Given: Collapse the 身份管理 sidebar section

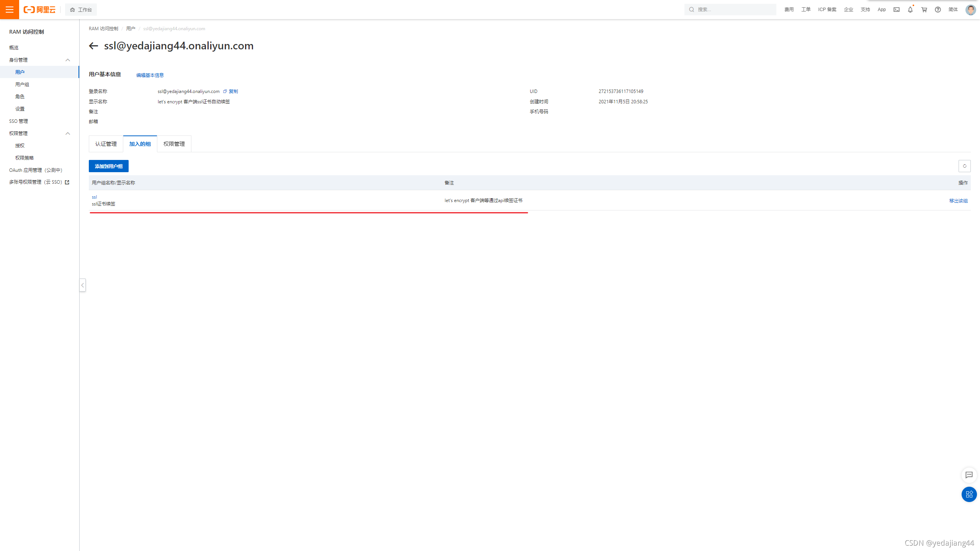Looking at the screenshot, I should pos(68,60).
